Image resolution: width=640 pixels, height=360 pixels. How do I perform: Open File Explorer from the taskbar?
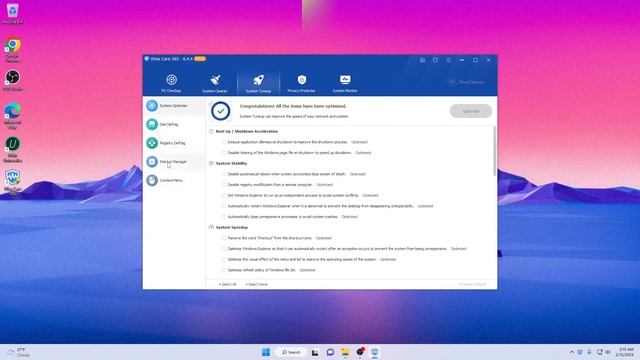pos(345,352)
